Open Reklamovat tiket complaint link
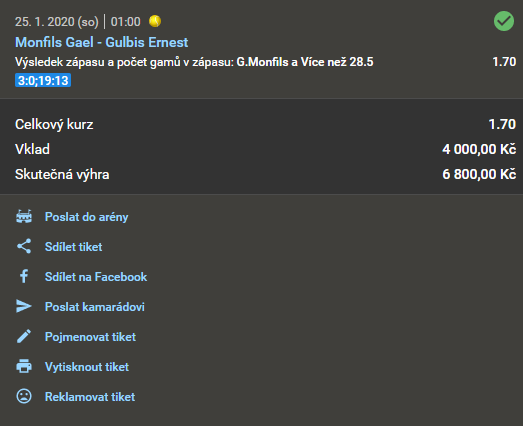 [x=90, y=397]
